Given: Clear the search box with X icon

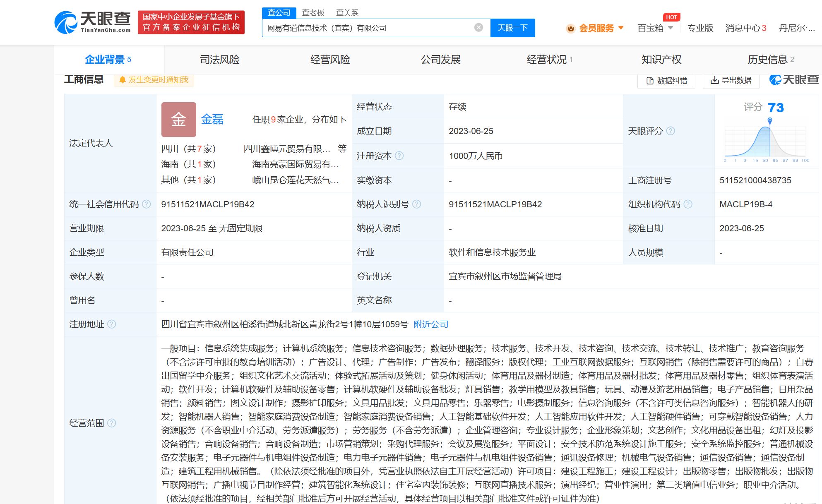Looking at the screenshot, I should (x=478, y=28).
